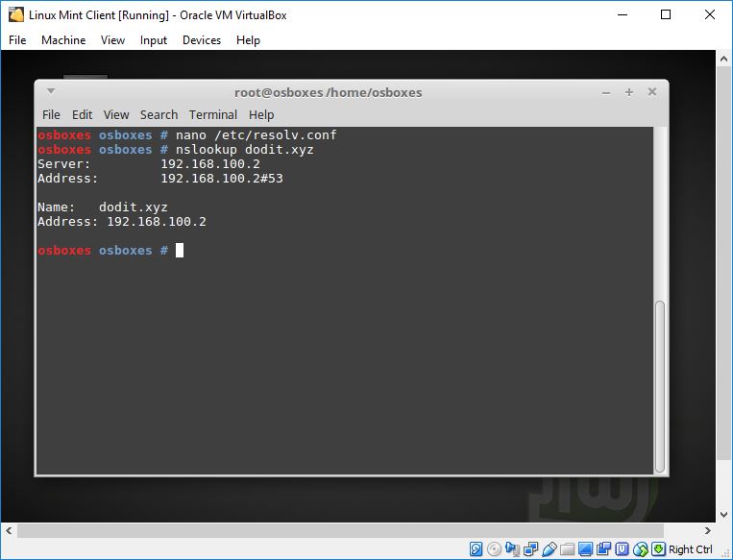Open the VirtualBox File menu

tap(17, 40)
